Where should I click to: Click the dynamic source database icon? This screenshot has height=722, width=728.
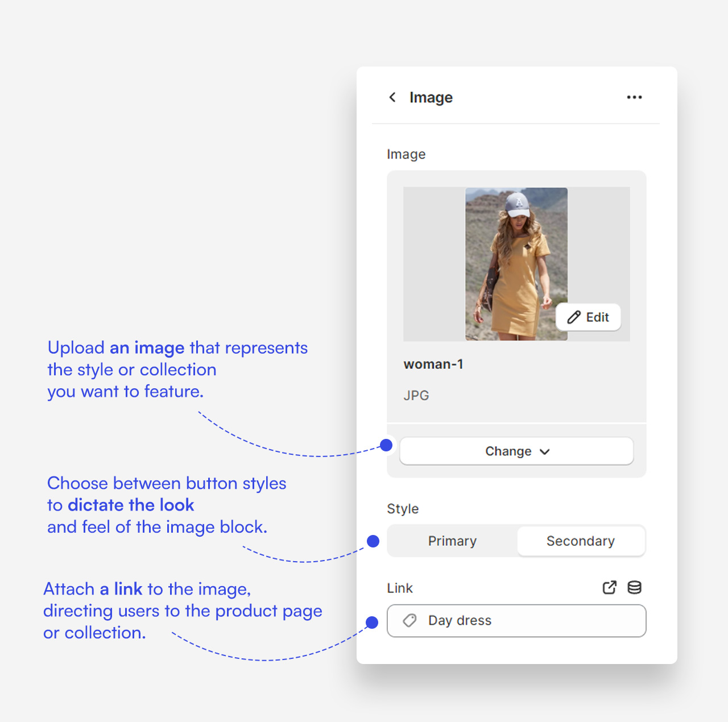(634, 587)
